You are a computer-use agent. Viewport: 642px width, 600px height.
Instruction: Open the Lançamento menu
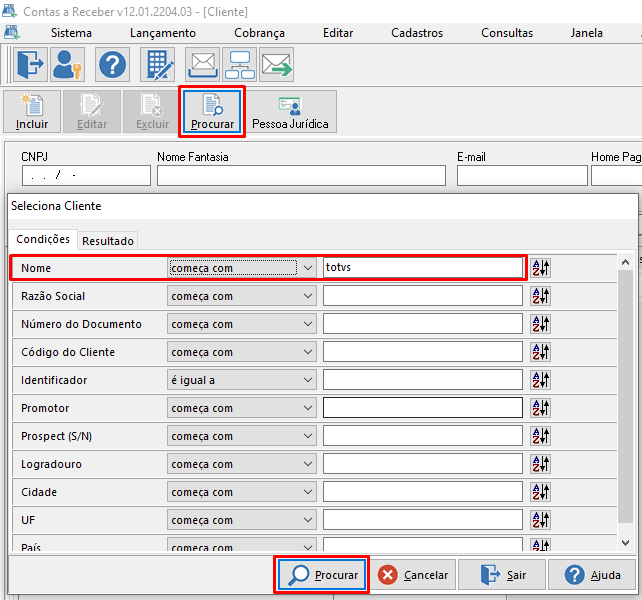163,33
